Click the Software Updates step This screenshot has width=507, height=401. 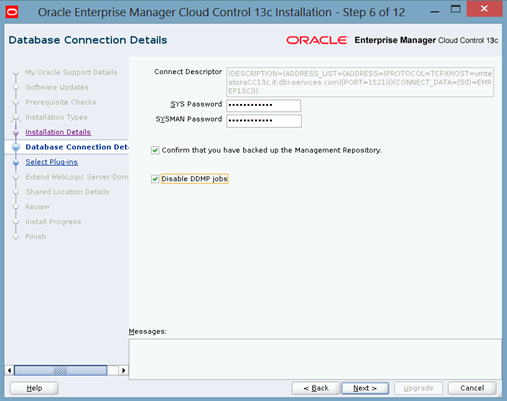coord(57,87)
